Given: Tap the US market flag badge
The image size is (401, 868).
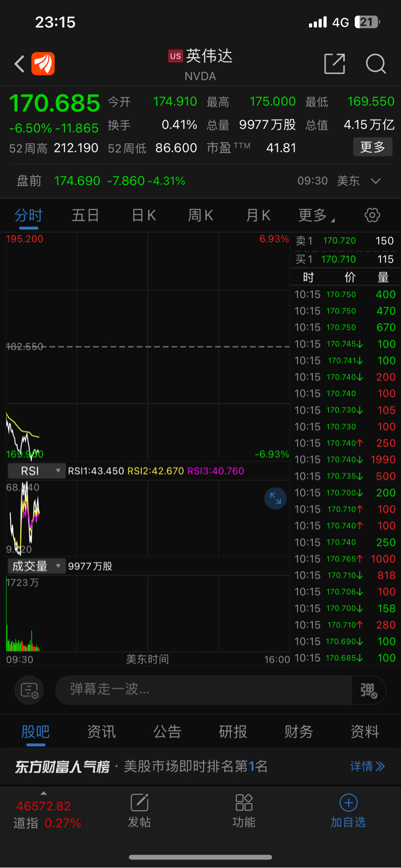Looking at the screenshot, I should point(175,56).
